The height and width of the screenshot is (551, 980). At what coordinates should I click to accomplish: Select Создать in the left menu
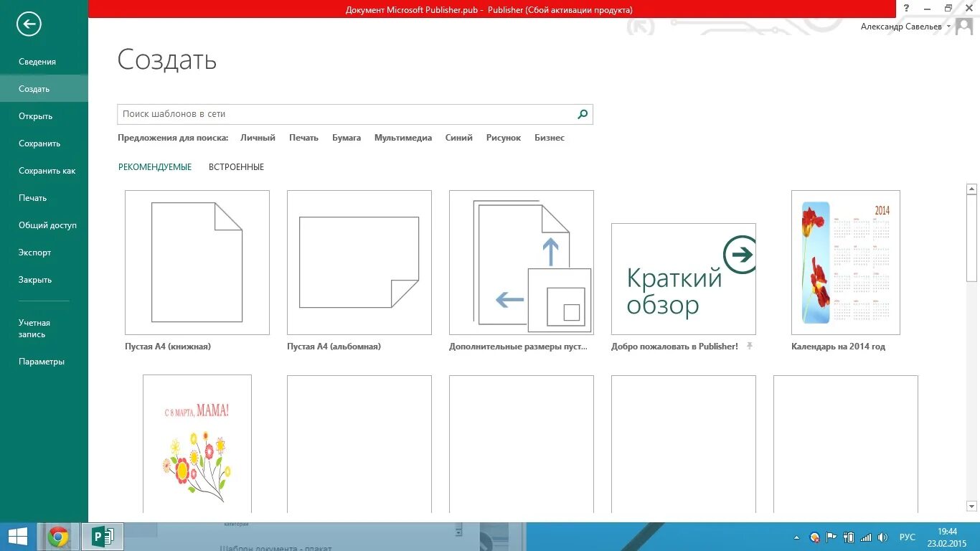click(x=44, y=89)
